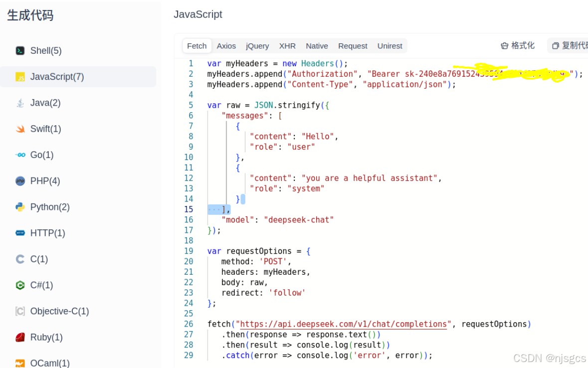Click the 格式化 format icon
Viewport: 588px width, 368px height.
pos(504,46)
